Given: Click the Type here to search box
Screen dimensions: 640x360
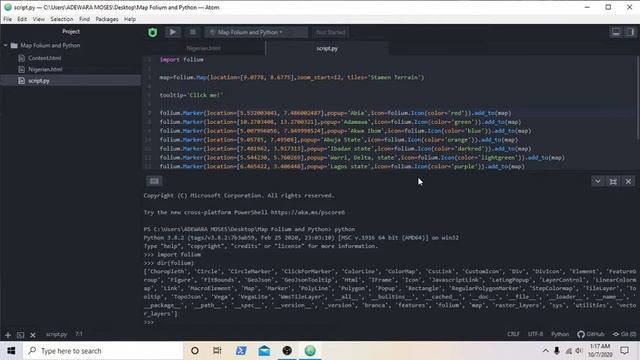Looking at the screenshot, I should coord(103,351).
